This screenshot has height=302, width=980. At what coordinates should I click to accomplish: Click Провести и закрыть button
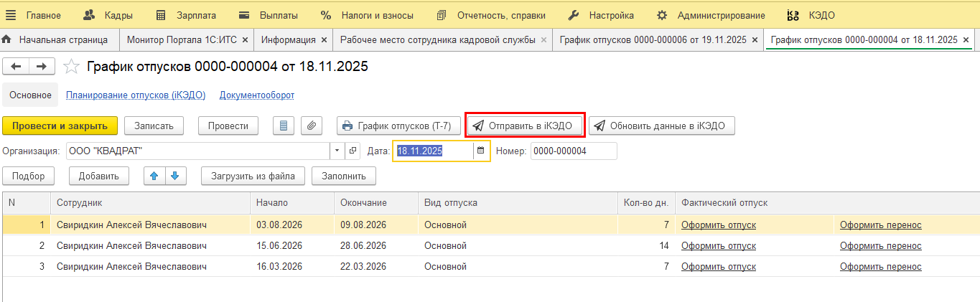tap(60, 126)
